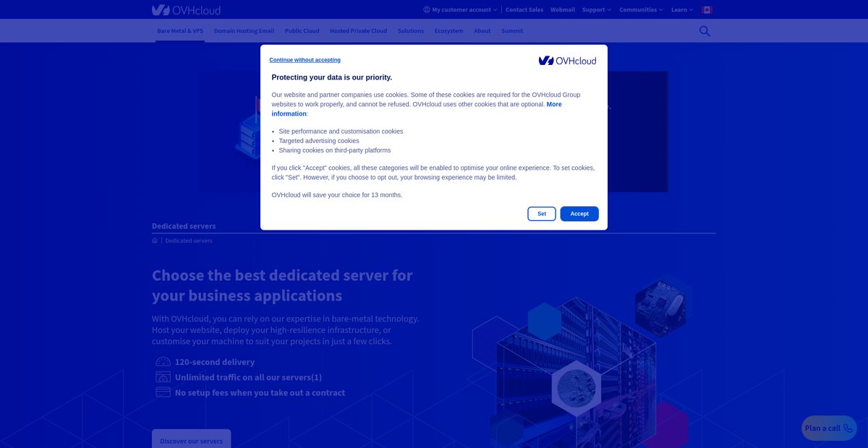
Task: Open the Webmail link
Action: [563, 10]
